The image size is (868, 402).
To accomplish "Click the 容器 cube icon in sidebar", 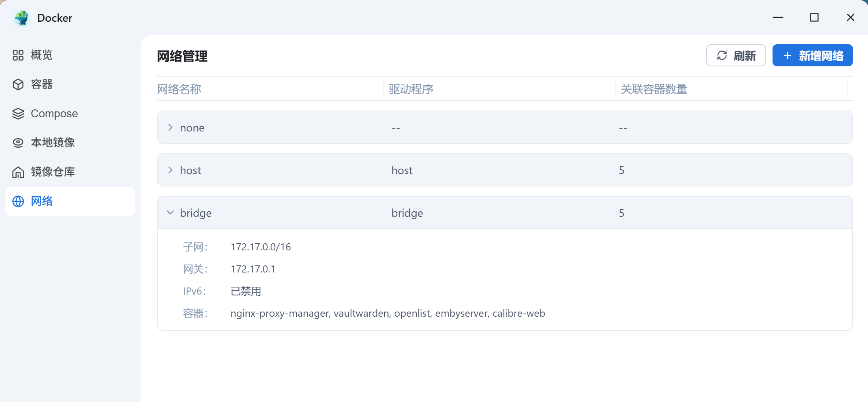I will 18,85.
